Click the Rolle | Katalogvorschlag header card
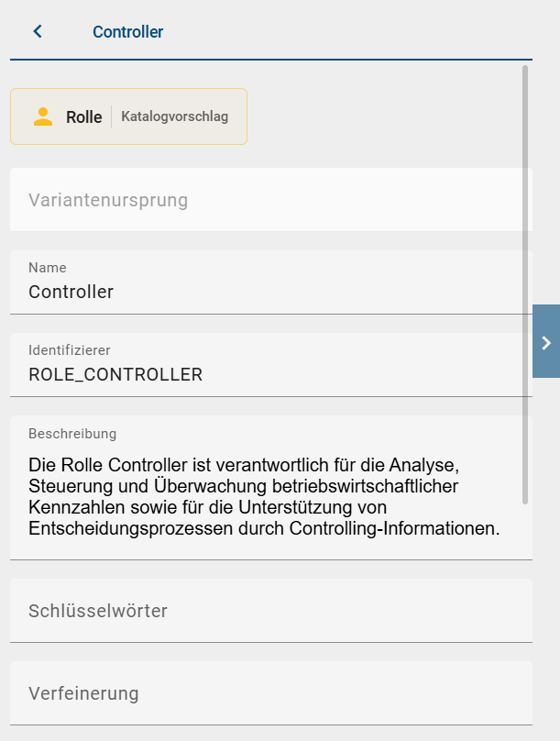The height and width of the screenshot is (741, 560). click(128, 116)
